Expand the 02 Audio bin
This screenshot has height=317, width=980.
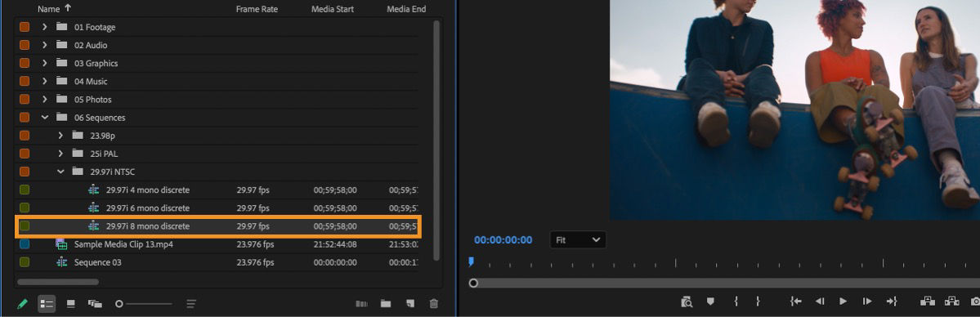(44, 45)
